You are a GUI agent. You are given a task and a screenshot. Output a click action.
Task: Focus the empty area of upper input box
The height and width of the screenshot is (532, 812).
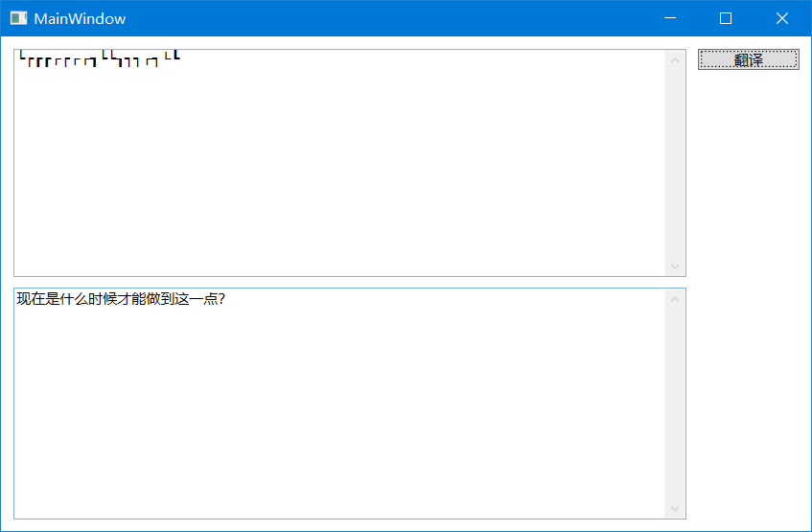pyautogui.click(x=336, y=173)
